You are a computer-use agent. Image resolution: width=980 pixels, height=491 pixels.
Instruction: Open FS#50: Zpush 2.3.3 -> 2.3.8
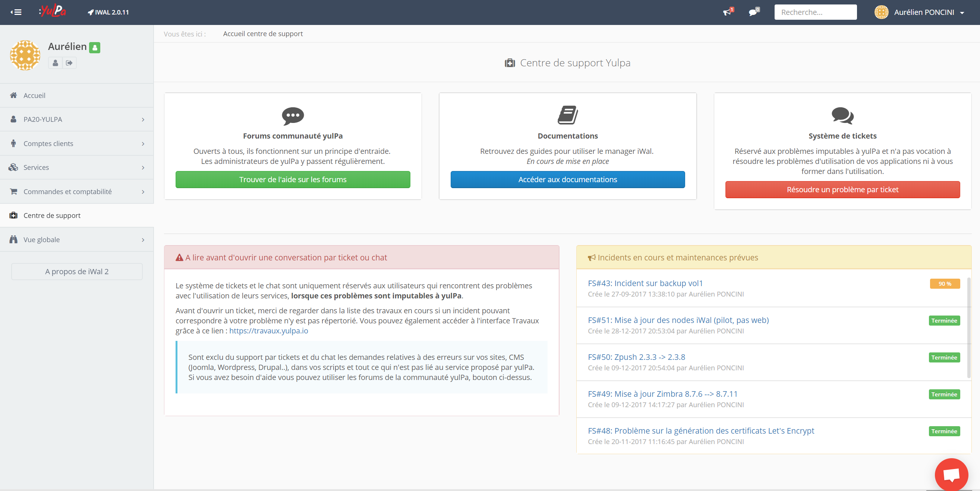point(636,357)
